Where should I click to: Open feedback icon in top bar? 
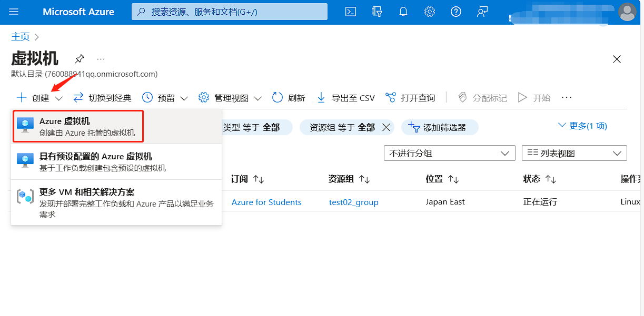[x=482, y=12]
